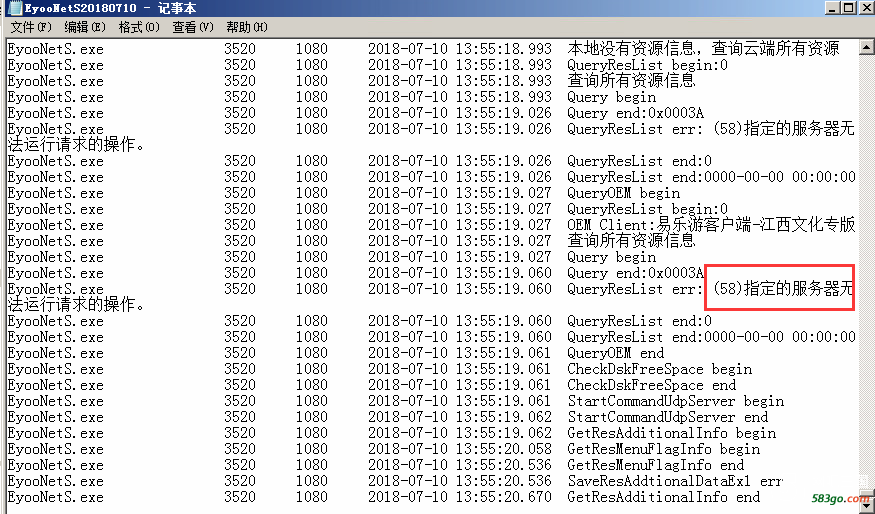Click 'CheckDskFreeSpace begin' log text
The width and height of the screenshot is (875, 514).
pyautogui.click(x=660, y=369)
